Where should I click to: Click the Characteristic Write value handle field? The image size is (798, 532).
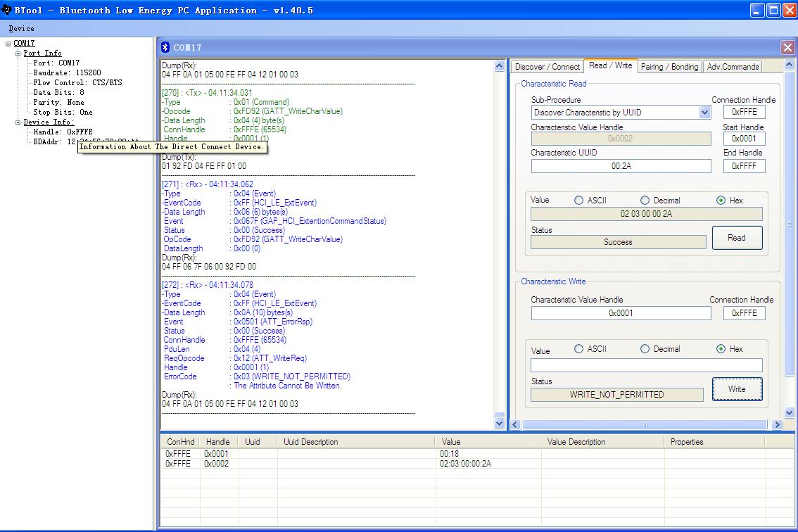click(621, 313)
